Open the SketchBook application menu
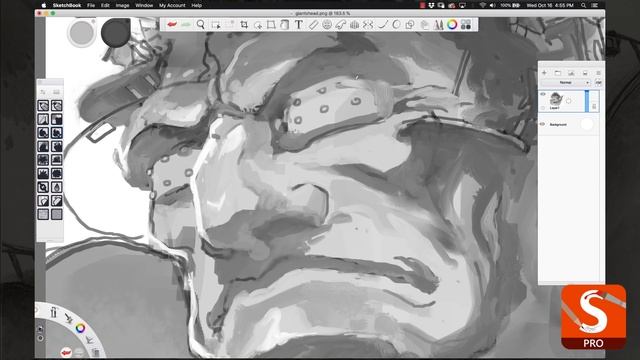The height and width of the screenshot is (360, 640). (67, 5)
